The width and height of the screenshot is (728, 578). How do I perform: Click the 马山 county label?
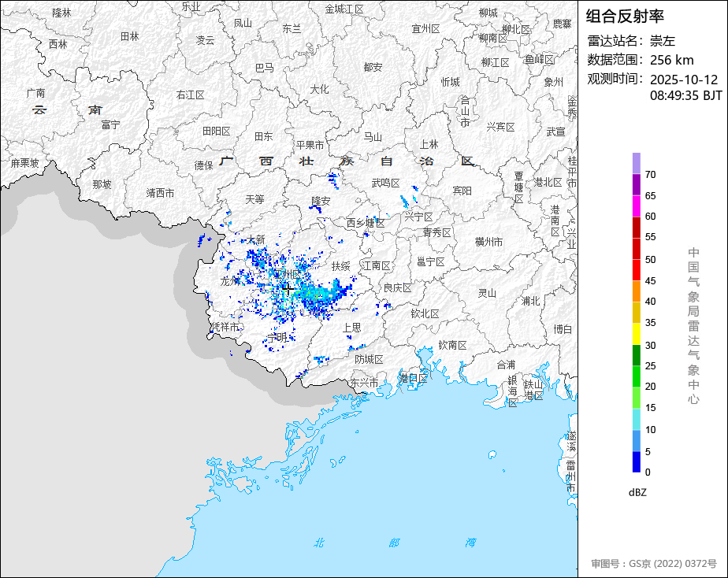pos(372,136)
